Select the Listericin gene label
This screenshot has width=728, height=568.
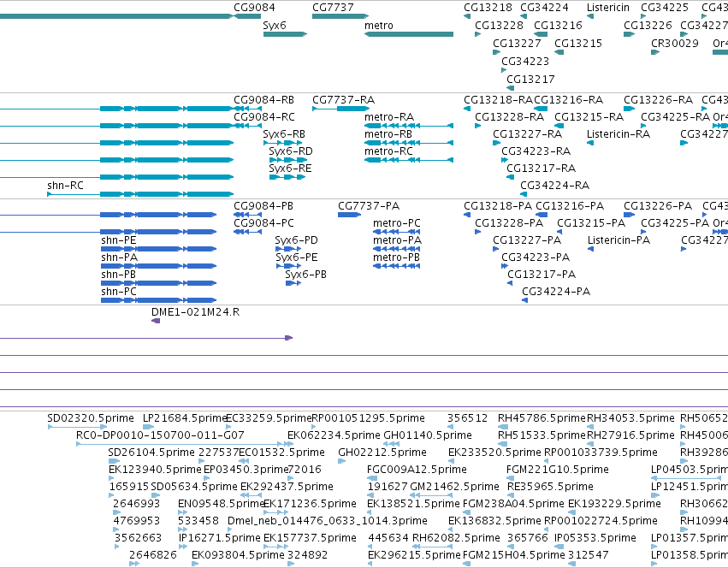point(608,8)
